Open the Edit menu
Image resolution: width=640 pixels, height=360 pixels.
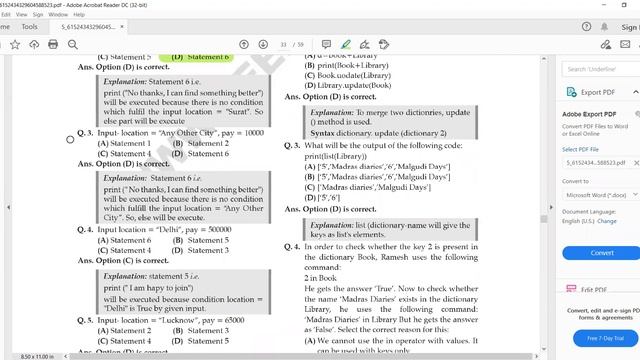6,14
